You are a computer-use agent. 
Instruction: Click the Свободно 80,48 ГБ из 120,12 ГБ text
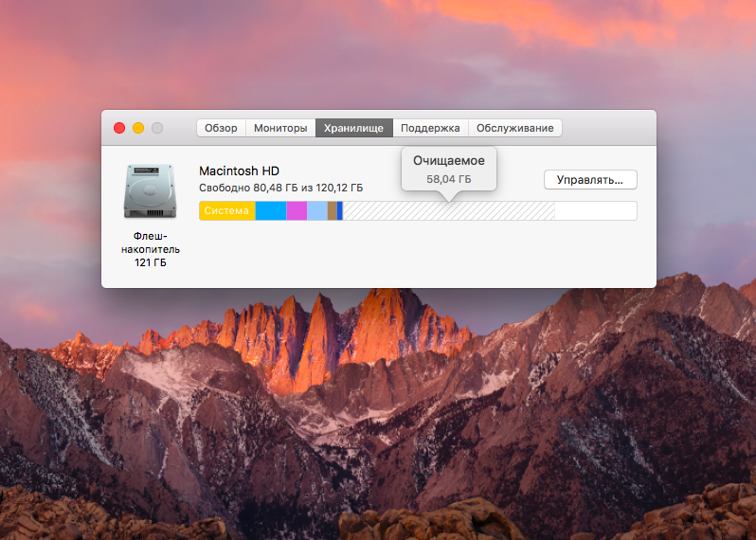click(281, 188)
